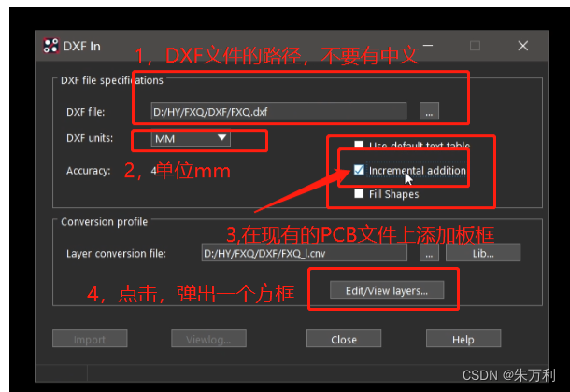
Task: Browse for the layer conversion file
Action: click(x=429, y=253)
